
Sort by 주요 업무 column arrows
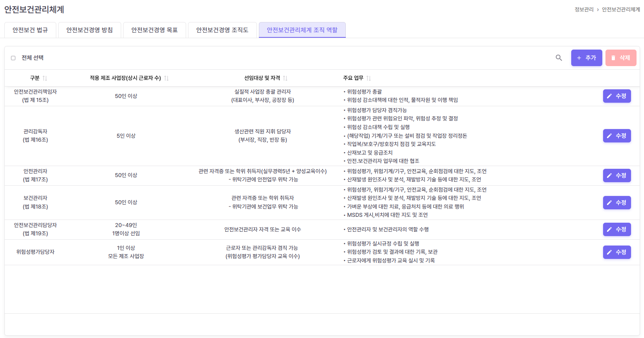point(369,78)
